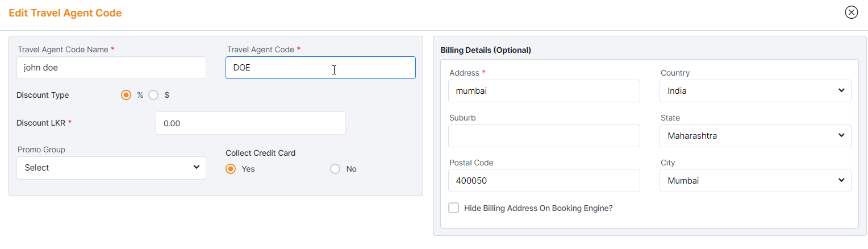Image resolution: width=868 pixels, height=249 pixels.
Task: Click the Edit Travel Agent Code title
Action: pyautogui.click(x=65, y=13)
